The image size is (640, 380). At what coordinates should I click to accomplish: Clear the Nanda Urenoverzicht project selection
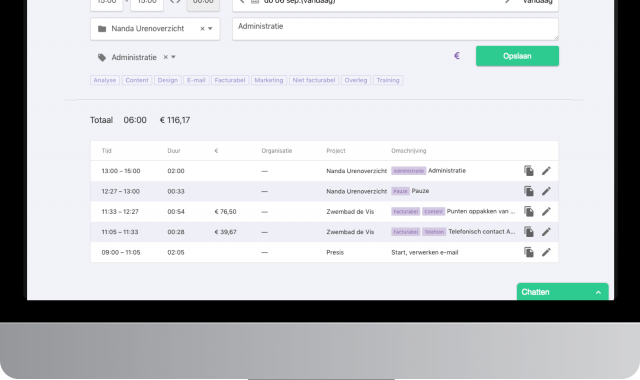tap(202, 29)
